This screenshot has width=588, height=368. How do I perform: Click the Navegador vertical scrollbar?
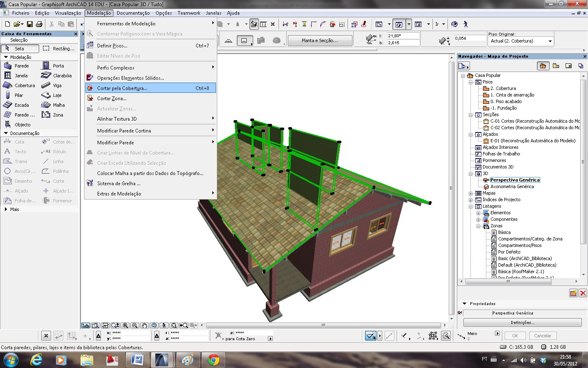coord(583,161)
